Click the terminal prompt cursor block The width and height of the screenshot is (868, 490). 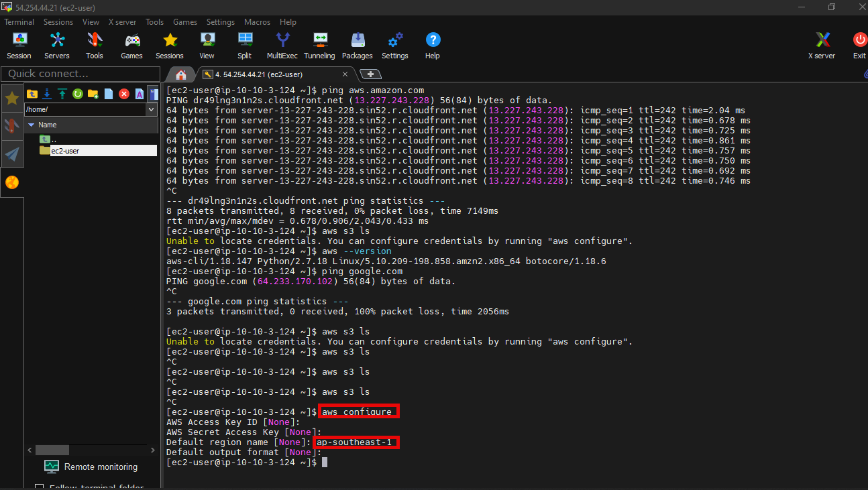click(x=325, y=463)
